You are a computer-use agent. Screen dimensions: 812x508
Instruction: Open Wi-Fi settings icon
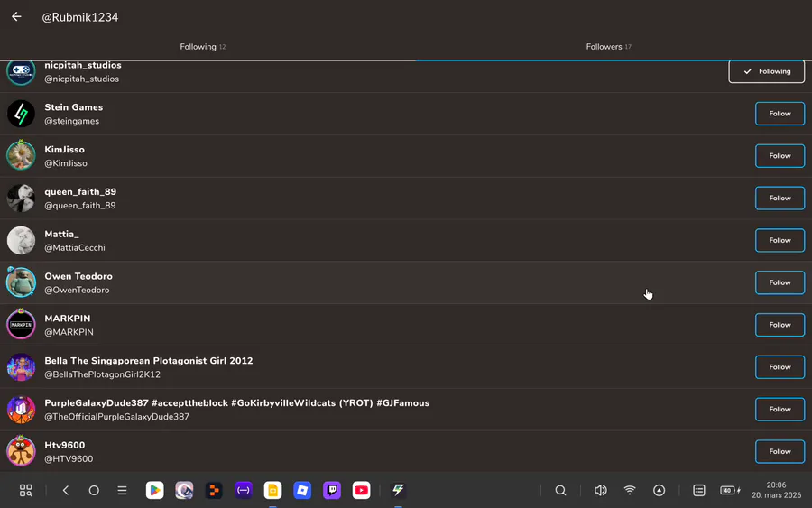click(x=630, y=490)
